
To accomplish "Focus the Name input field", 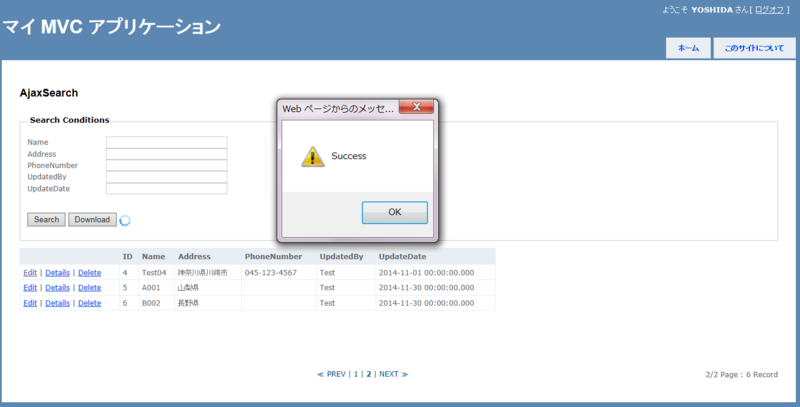I will pyautogui.click(x=167, y=142).
